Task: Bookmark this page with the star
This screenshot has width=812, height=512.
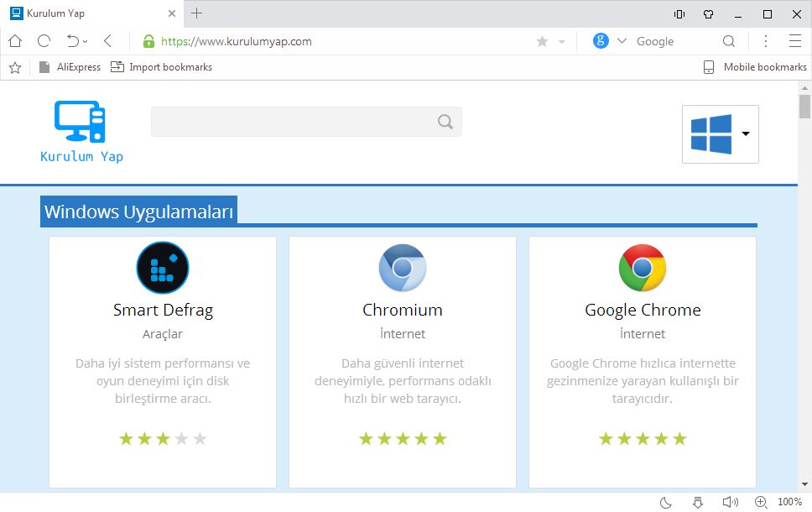Action: tap(542, 41)
